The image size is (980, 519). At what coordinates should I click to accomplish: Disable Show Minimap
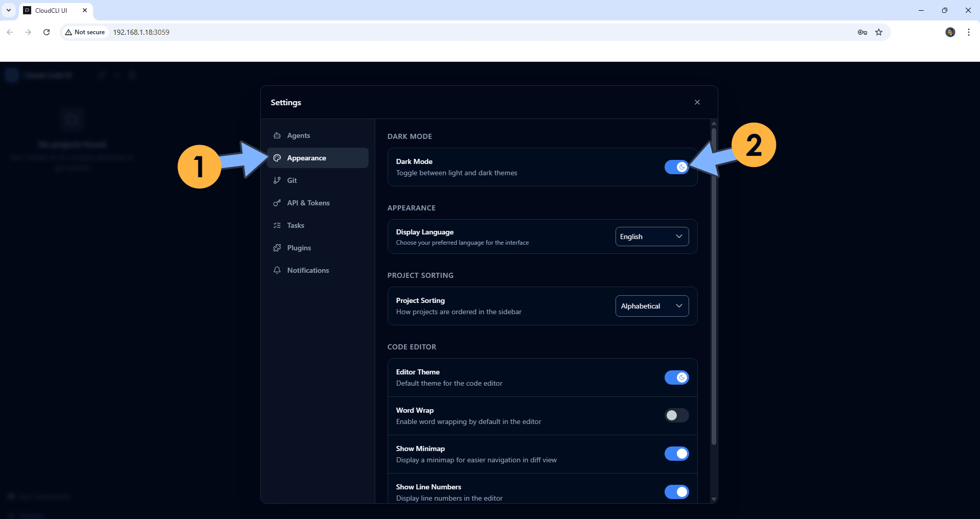[x=676, y=454]
